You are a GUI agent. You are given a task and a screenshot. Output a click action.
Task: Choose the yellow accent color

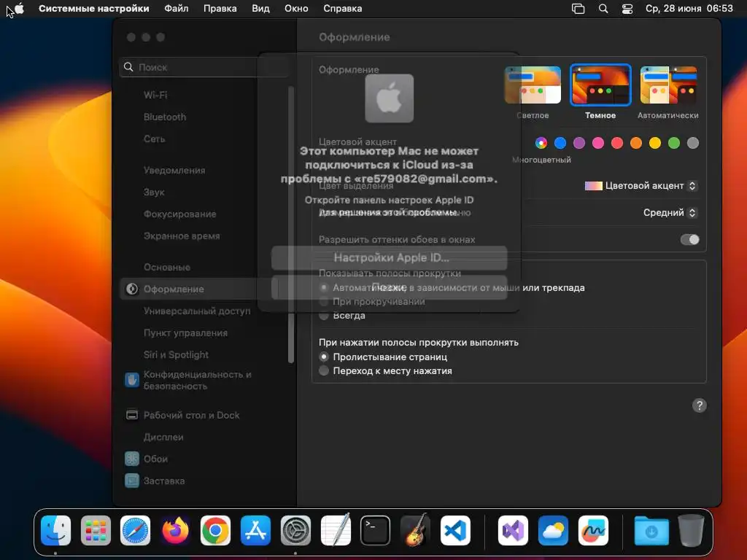coord(655,143)
